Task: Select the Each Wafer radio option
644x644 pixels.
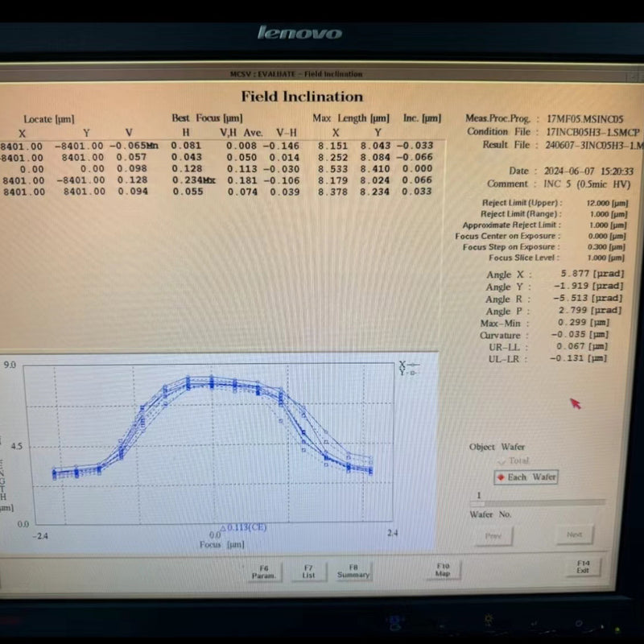Action: click(526, 477)
